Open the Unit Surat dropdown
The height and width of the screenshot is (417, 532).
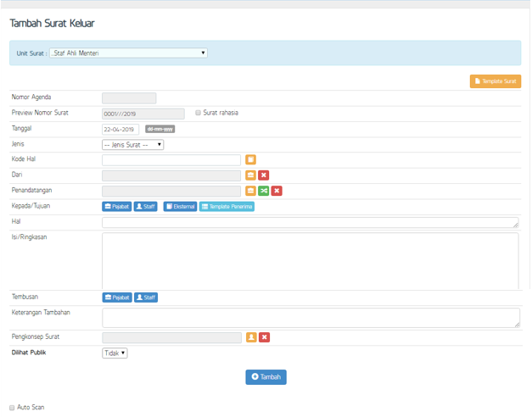128,53
